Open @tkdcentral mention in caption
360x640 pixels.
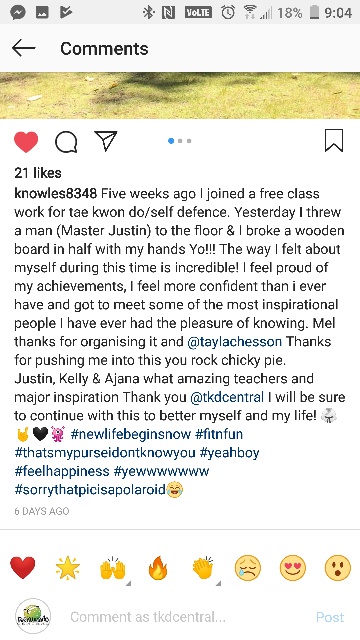pos(227,397)
